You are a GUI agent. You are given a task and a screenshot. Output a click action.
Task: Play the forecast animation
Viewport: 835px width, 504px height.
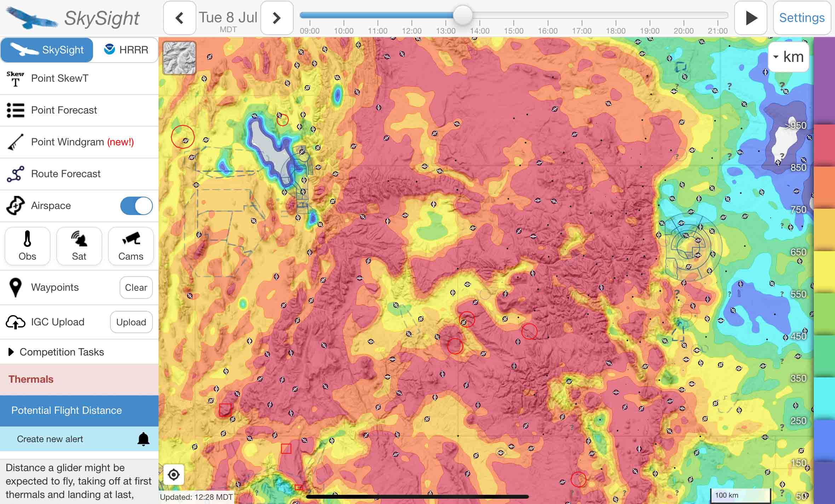point(751,18)
